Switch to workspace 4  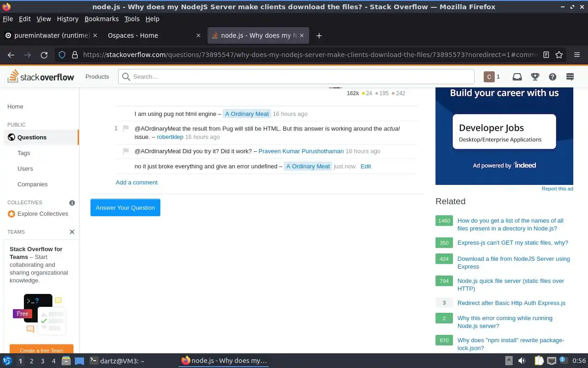(x=53, y=361)
